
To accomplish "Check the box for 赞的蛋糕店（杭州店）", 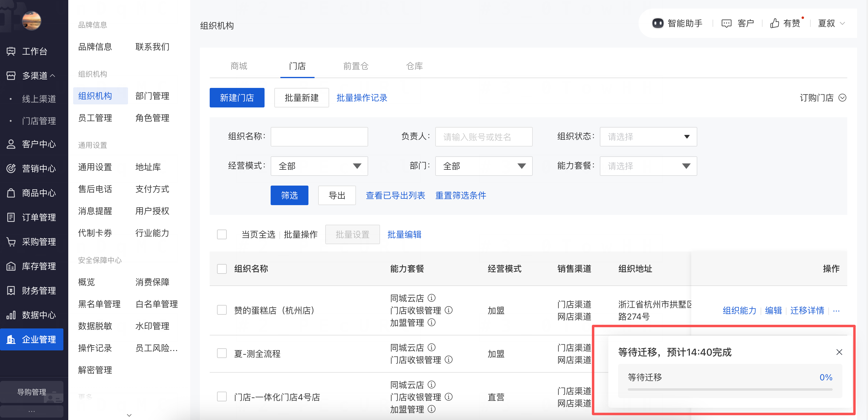I will 222,310.
